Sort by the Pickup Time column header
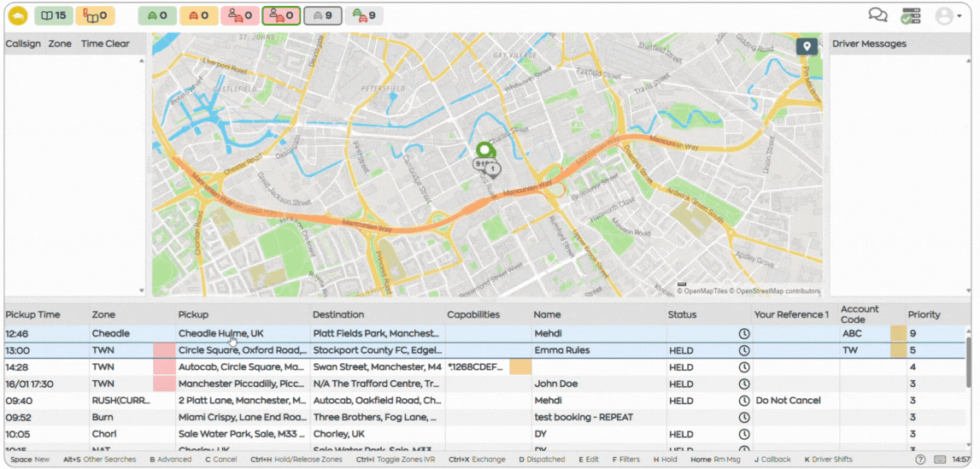980x469 pixels. (x=32, y=314)
